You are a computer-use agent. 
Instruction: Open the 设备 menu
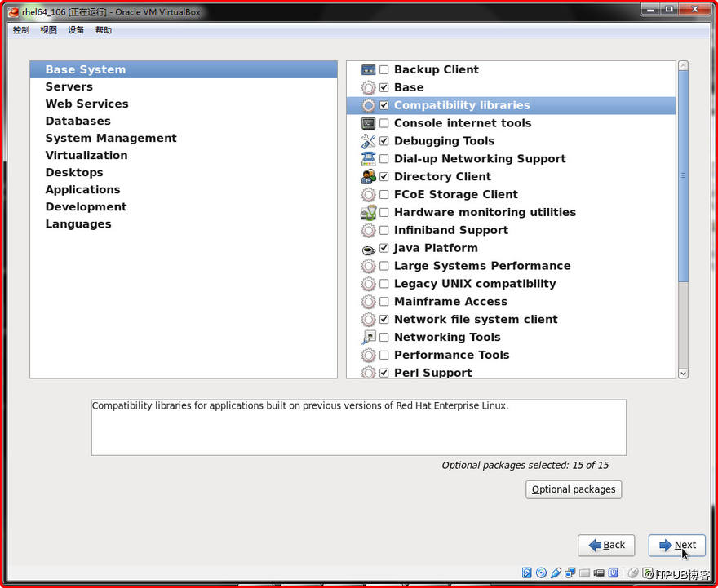[x=76, y=30]
